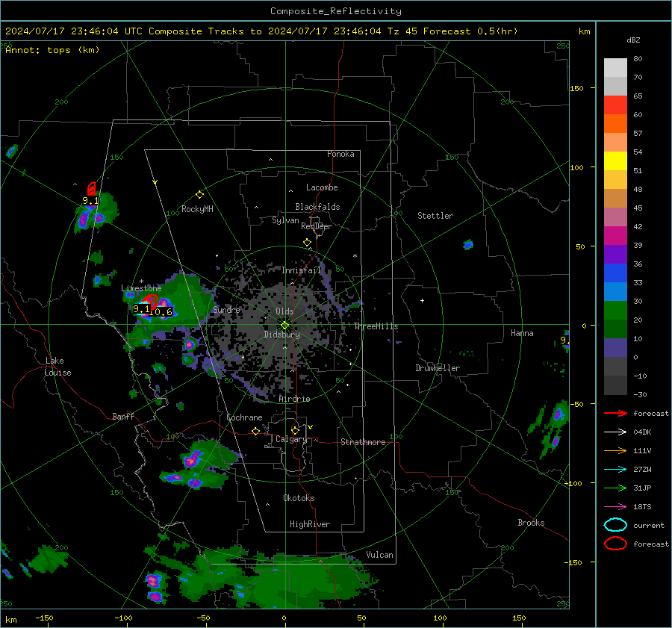Viewport: 672px width, 628px height.
Task: Click the Sylvan label
Action: [x=285, y=220]
